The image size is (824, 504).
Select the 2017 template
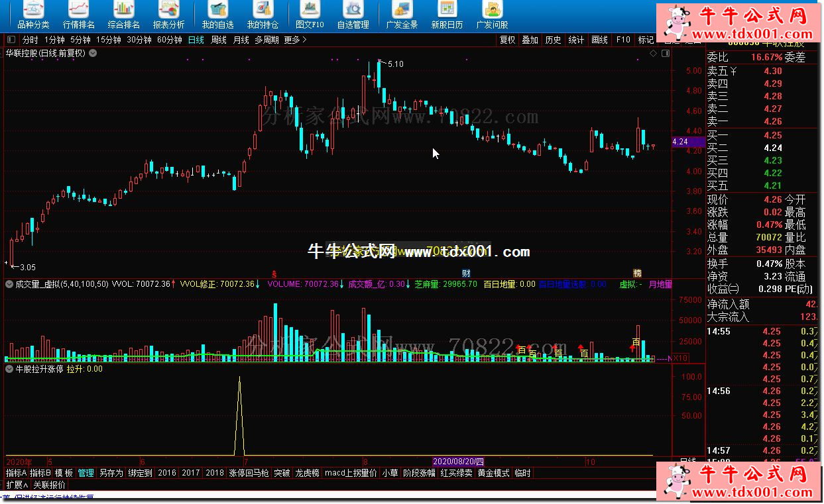point(191,474)
